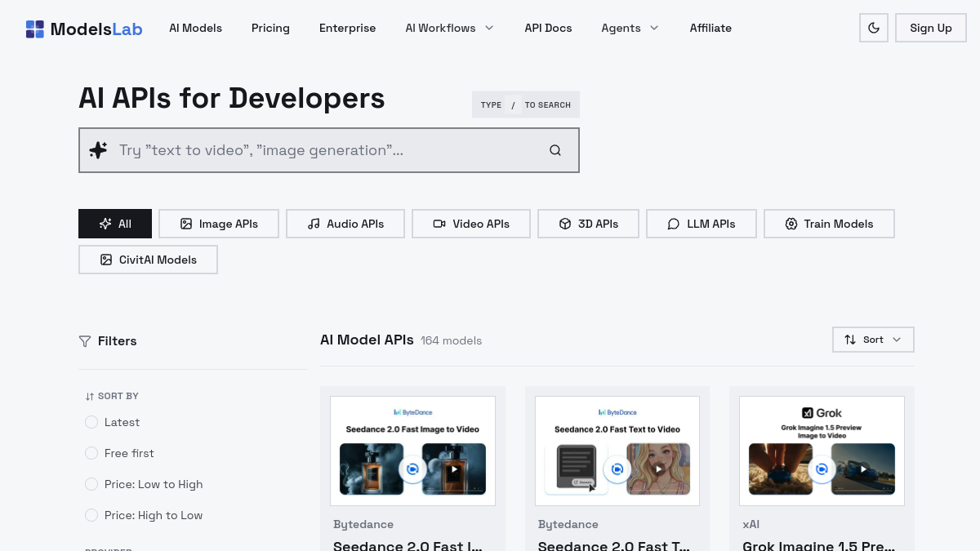Click the magnifier search icon in search bar
The height and width of the screenshot is (551, 980).
coord(555,150)
